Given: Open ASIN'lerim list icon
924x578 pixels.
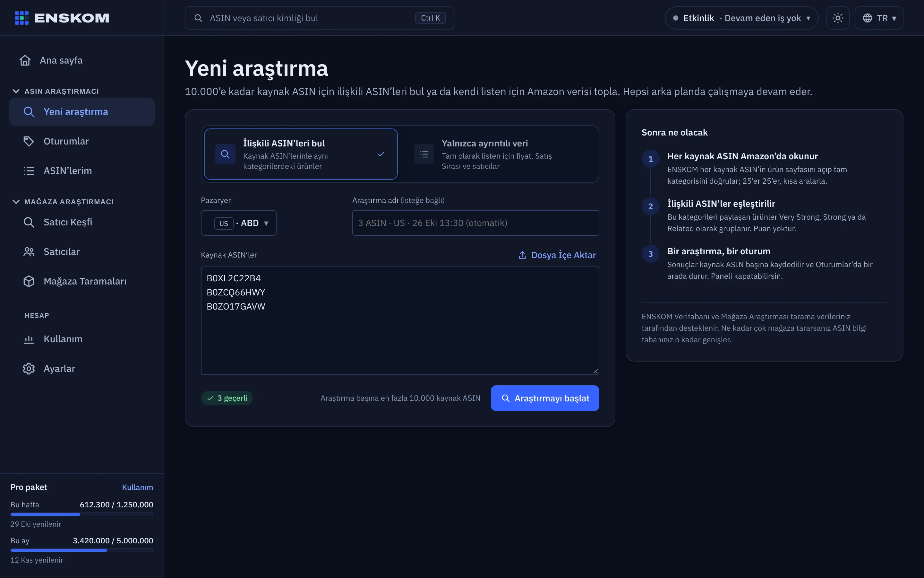Looking at the screenshot, I should tap(29, 171).
